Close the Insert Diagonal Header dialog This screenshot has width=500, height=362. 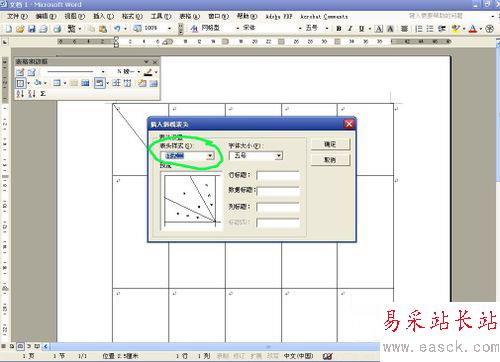click(349, 124)
